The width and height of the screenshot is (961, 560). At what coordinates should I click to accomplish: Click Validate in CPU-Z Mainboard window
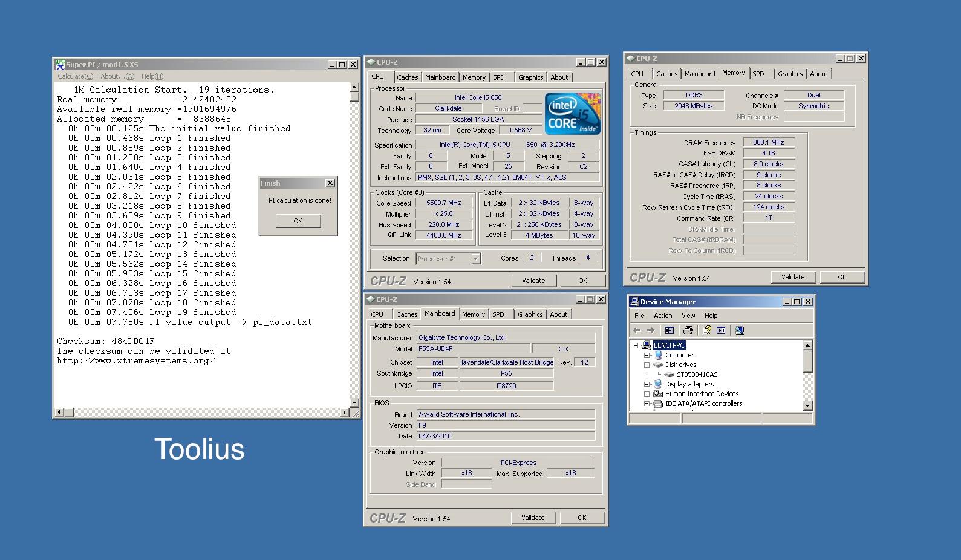pos(533,518)
